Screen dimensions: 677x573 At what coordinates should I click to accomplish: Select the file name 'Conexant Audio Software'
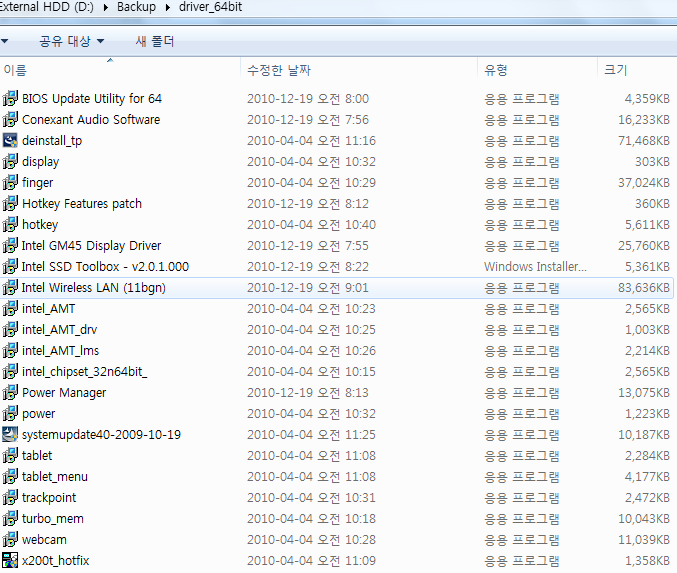point(91,120)
